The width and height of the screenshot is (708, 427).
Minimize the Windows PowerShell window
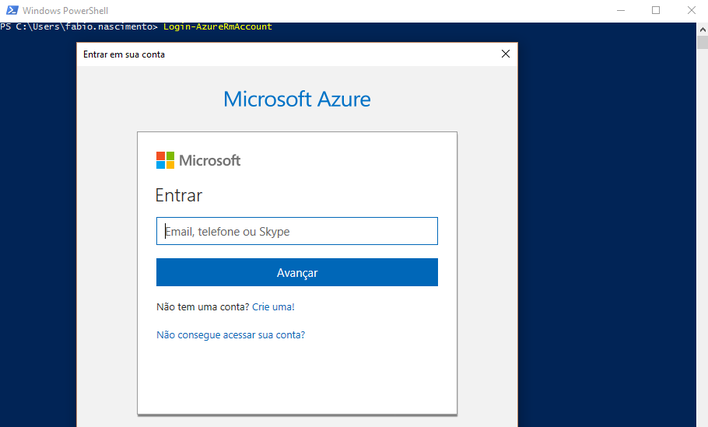click(621, 10)
